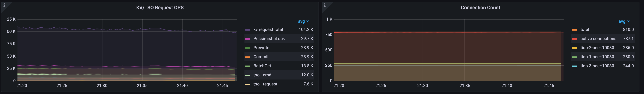Toggle the PessimisticLock series in legend

269,38
